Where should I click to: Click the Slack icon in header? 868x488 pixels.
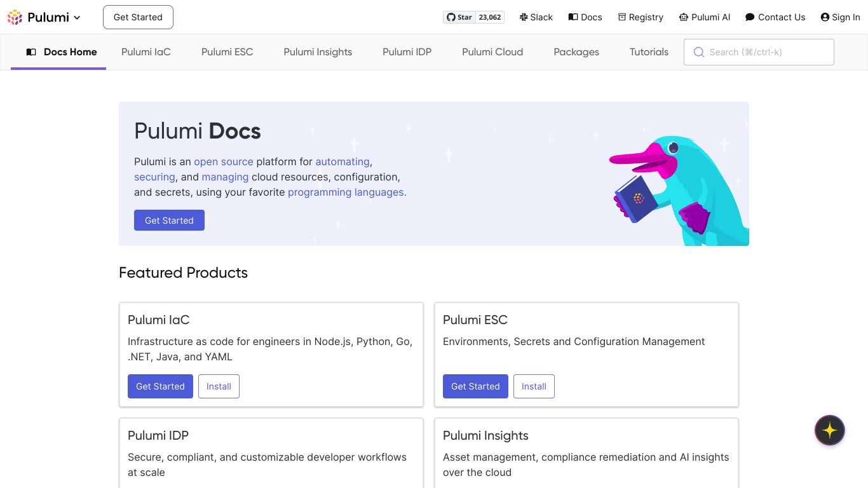tap(524, 17)
